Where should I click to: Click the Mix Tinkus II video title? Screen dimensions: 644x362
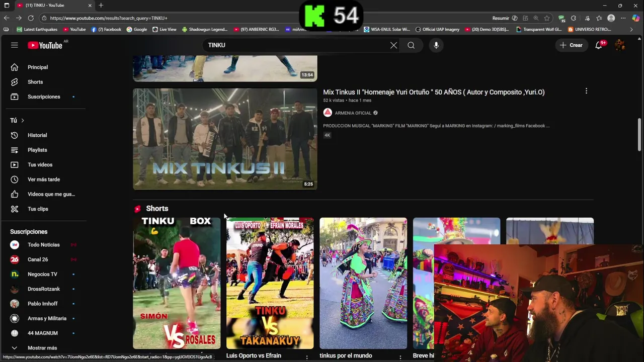tap(434, 92)
